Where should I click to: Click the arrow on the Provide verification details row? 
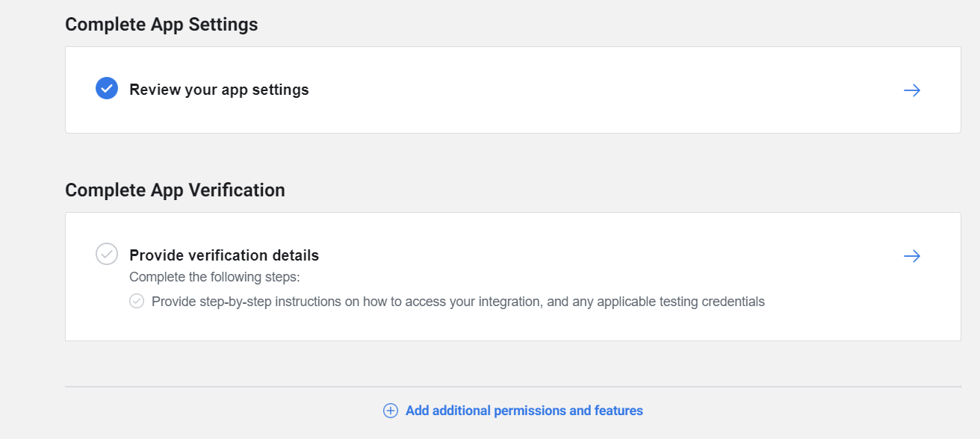point(911,256)
